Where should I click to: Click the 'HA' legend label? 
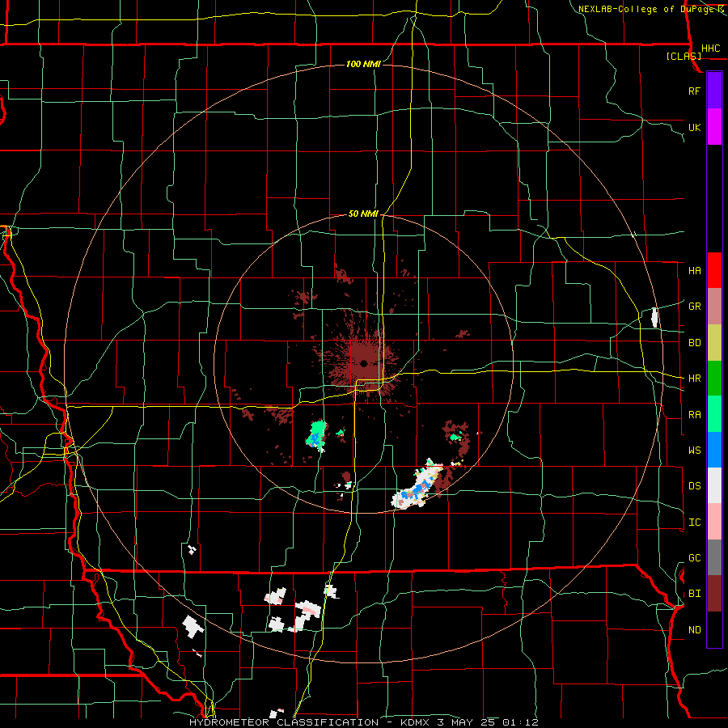(694, 271)
